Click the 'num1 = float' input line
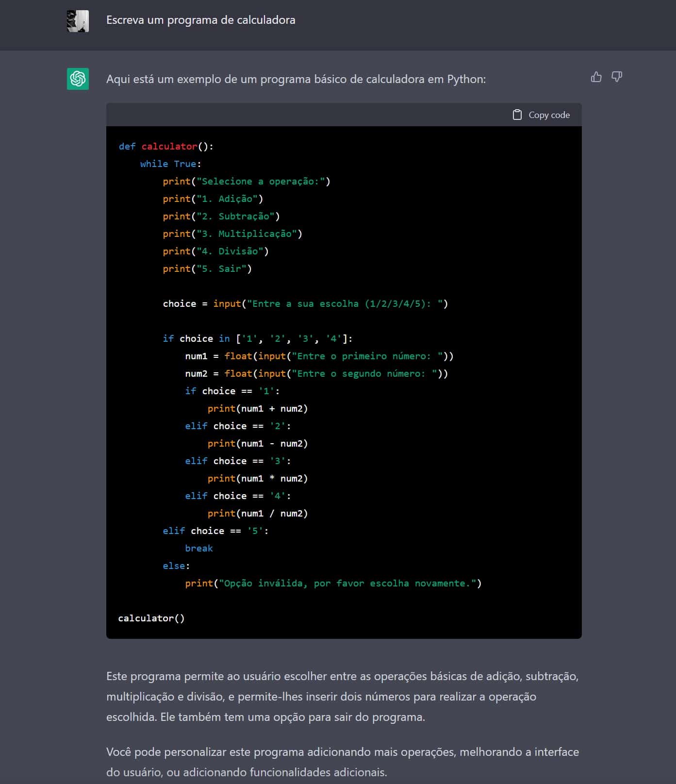 point(319,356)
